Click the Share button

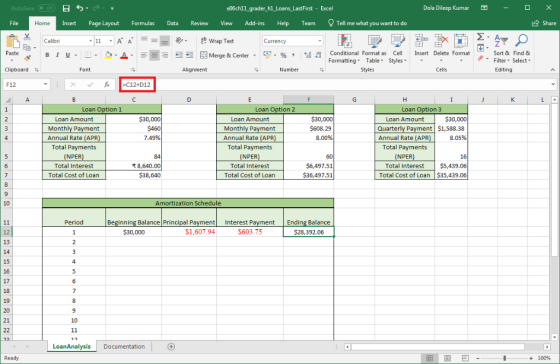pos(544,23)
